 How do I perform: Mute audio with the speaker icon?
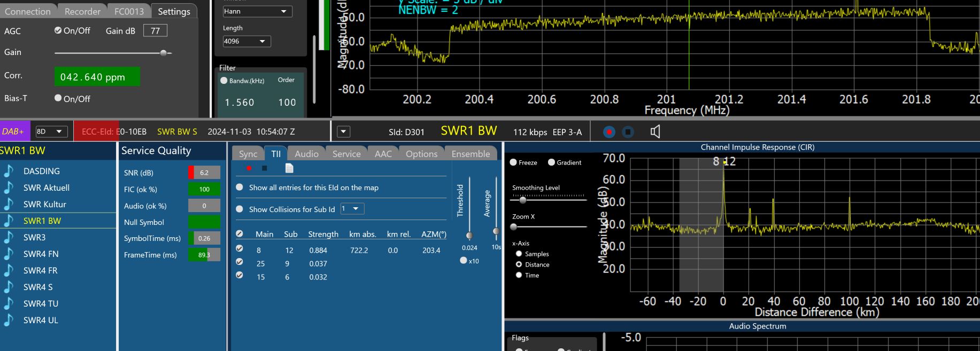(655, 132)
